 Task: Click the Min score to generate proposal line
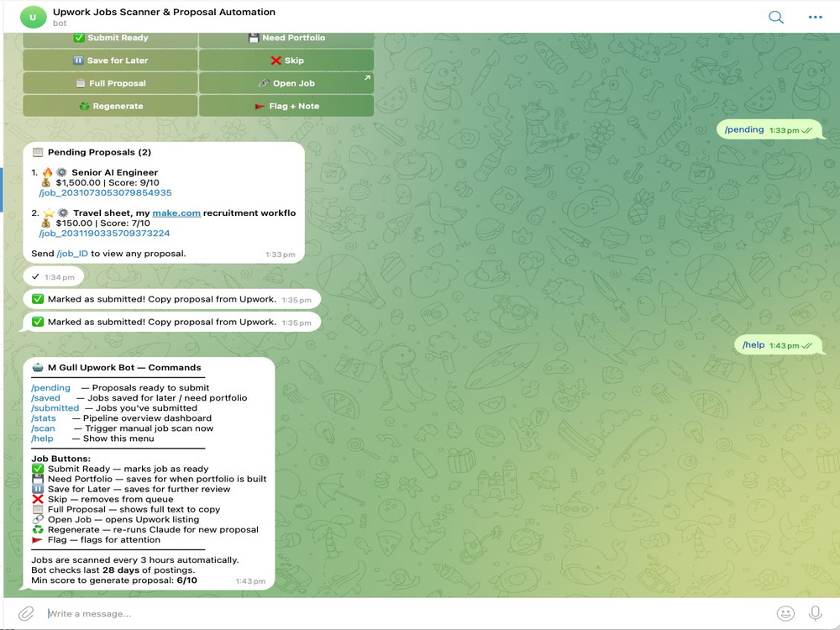(x=114, y=580)
